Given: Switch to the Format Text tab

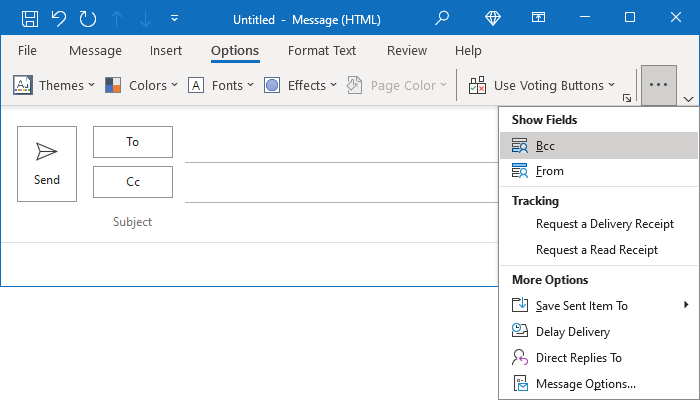Looking at the screenshot, I should (322, 50).
